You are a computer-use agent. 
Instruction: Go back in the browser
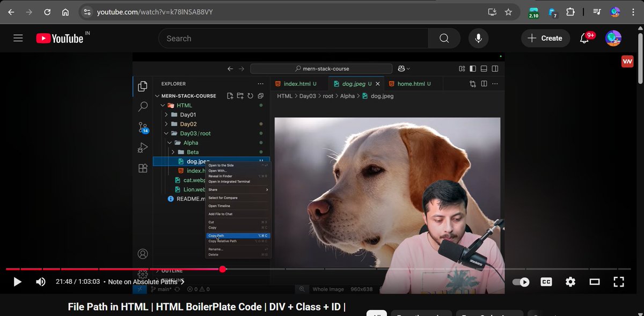[x=11, y=12]
